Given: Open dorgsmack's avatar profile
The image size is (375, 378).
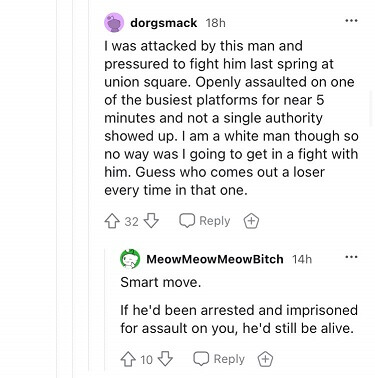Looking at the screenshot, I should [x=114, y=23].
